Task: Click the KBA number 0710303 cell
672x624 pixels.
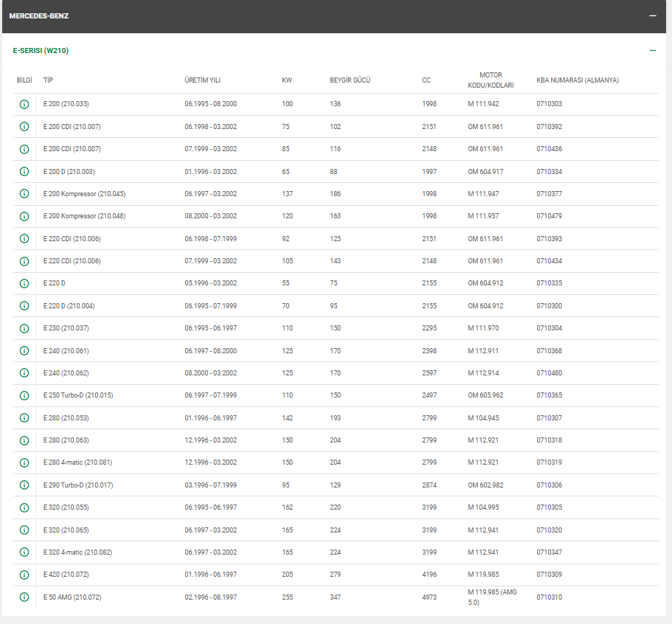Action: [549, 104]
